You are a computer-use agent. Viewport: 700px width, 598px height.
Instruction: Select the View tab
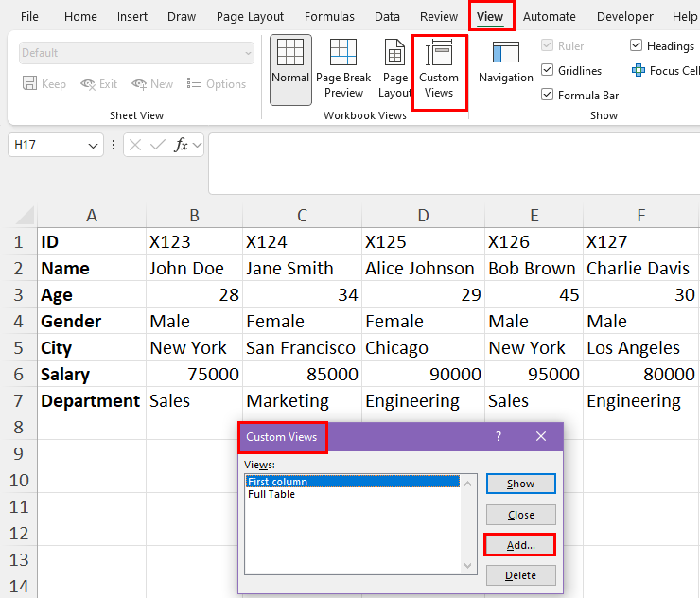[490, 17]
